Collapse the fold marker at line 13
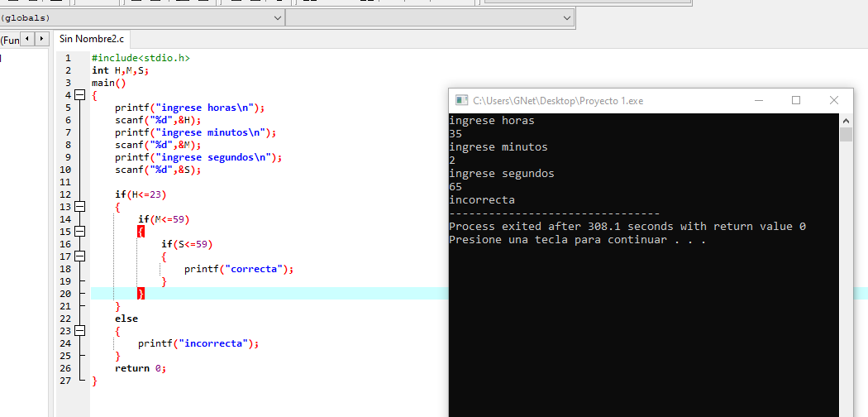 coord(79,207)
